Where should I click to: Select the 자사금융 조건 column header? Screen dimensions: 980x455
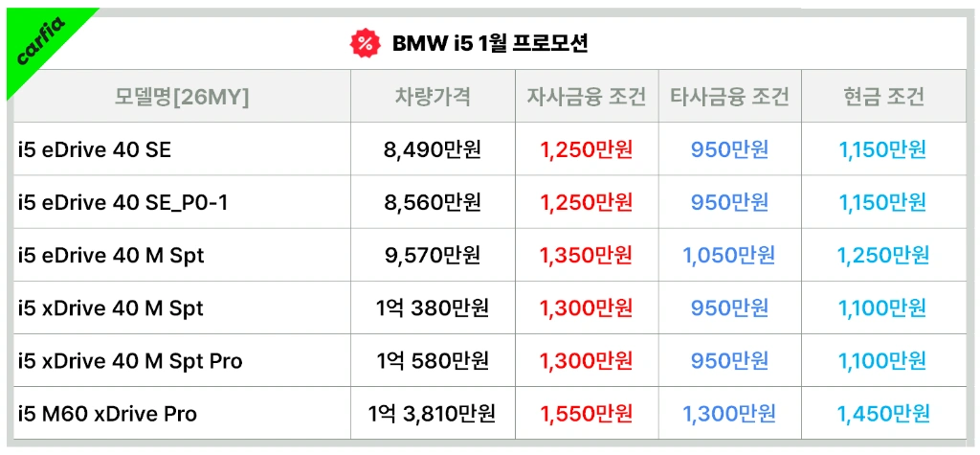(x=587, y=97)
